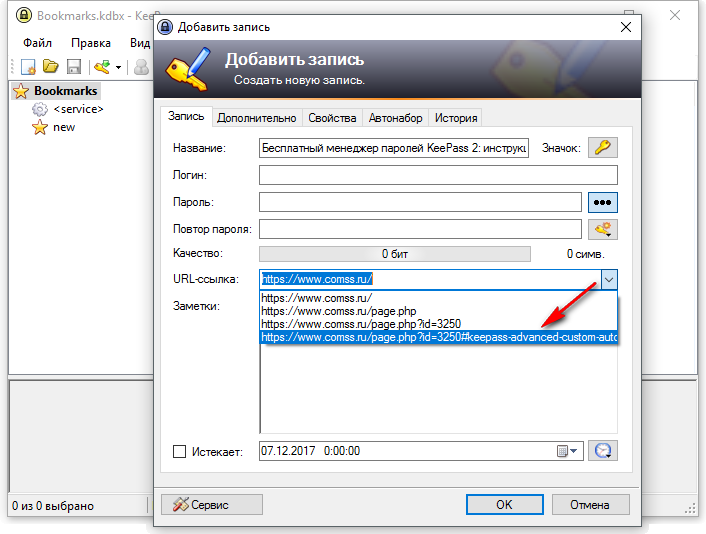706x534 pixels.
Task: Open the Add entry dropdown arrow in toolbar
Action: point(118,68)
